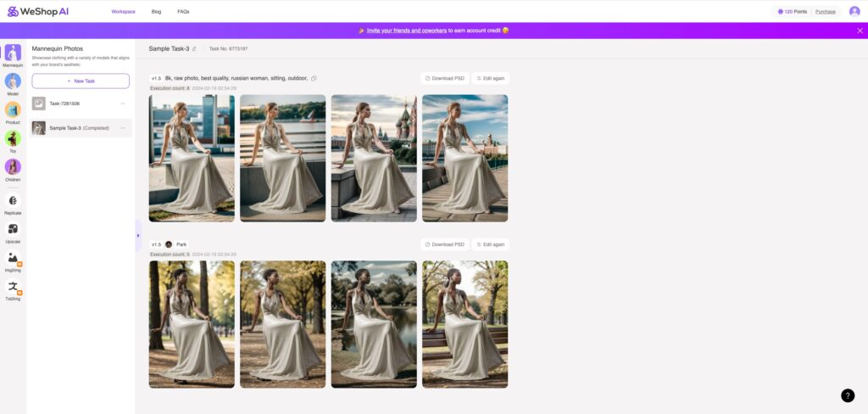This screenshot has width=868, height=414.
Task: Download PSD for the Park set
Action: coord(444,244)
